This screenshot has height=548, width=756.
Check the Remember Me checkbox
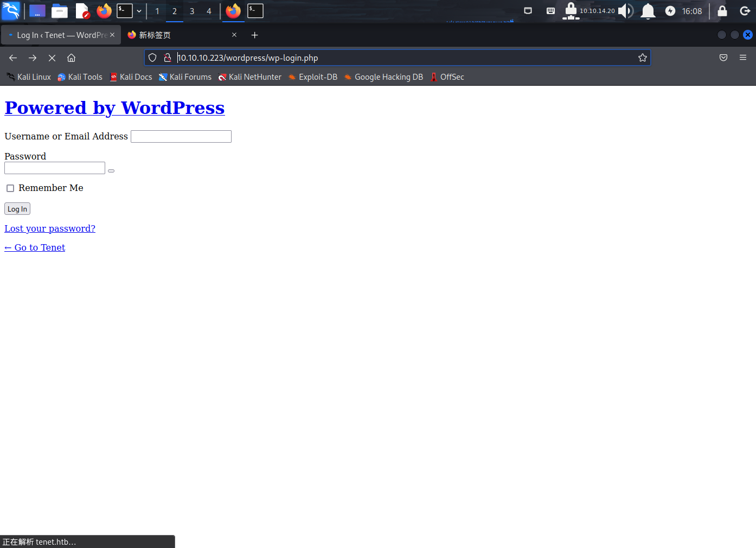10,188
